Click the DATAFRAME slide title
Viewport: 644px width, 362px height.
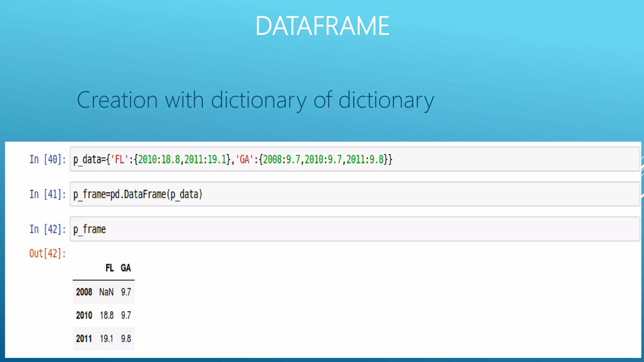click(x=322, y=26)
